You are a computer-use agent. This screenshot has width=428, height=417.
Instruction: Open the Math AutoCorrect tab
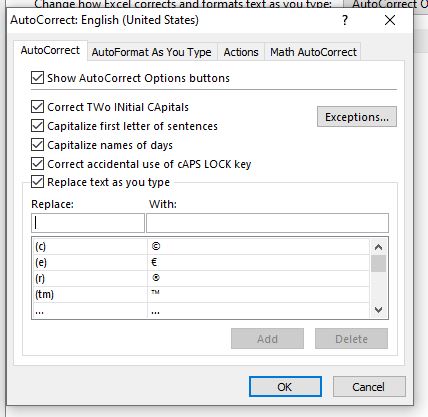[313, 52]
